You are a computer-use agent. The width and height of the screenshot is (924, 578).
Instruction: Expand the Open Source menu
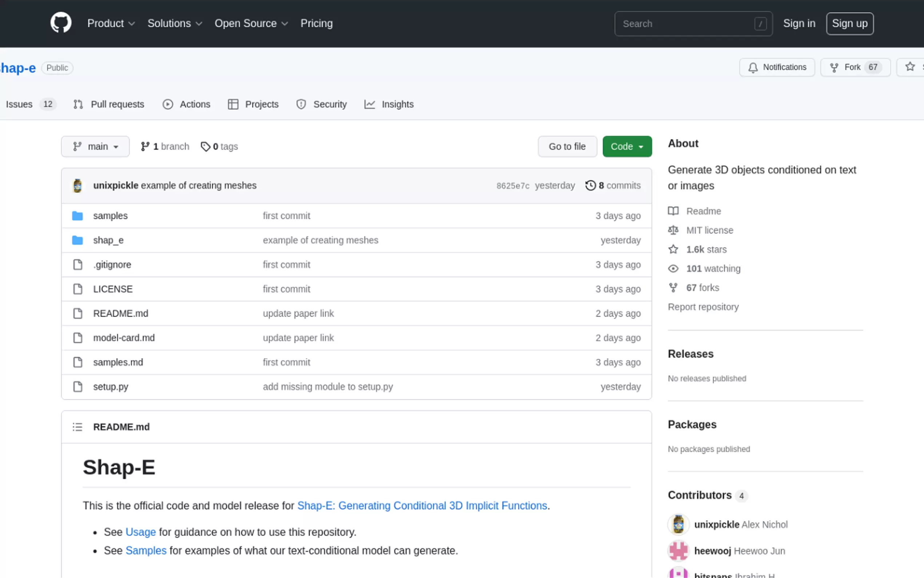pyautogui.click(x=251, y=23)
